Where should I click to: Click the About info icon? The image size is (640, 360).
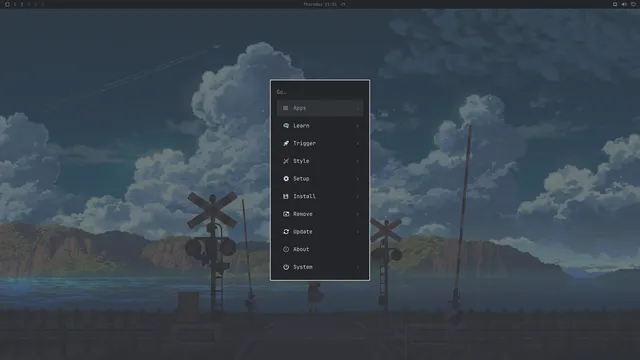286,249
